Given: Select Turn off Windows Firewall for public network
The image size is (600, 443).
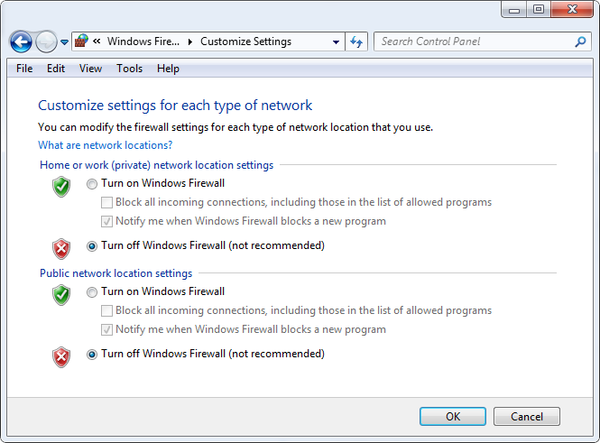Looking at the screenshot, I should (x=92, y=355).
